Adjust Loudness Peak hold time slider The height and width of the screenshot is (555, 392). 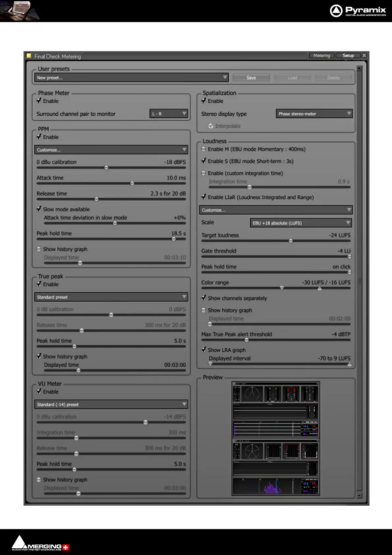click(x=350, y=273)
